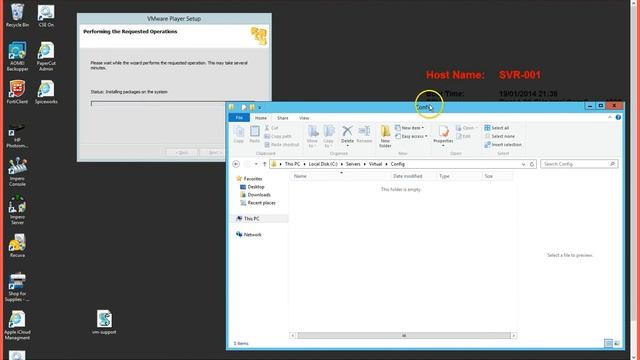Click the Edit command in Open group

coord(463,136)
